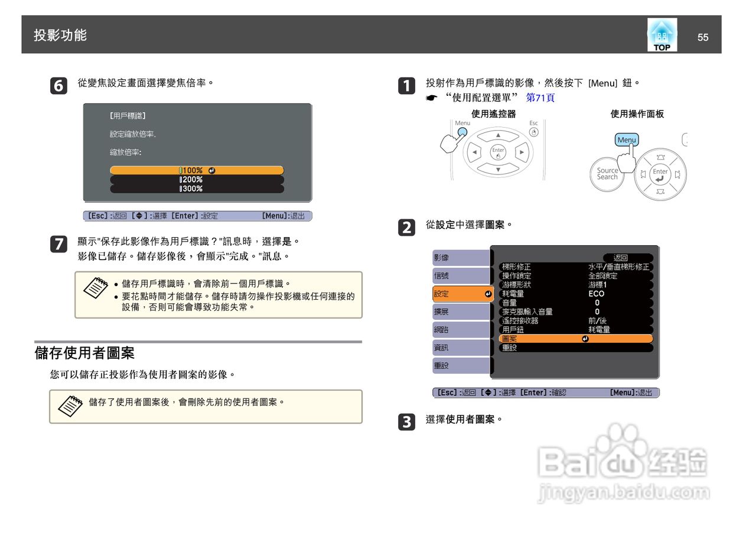Select the 麥克風輸入音量 menu row

pos(576,312)
